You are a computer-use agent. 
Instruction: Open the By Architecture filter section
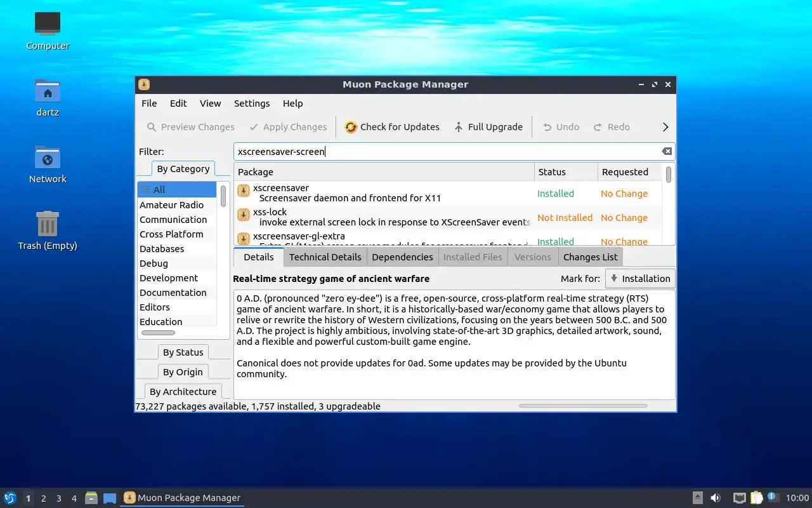tap(183, 392)
